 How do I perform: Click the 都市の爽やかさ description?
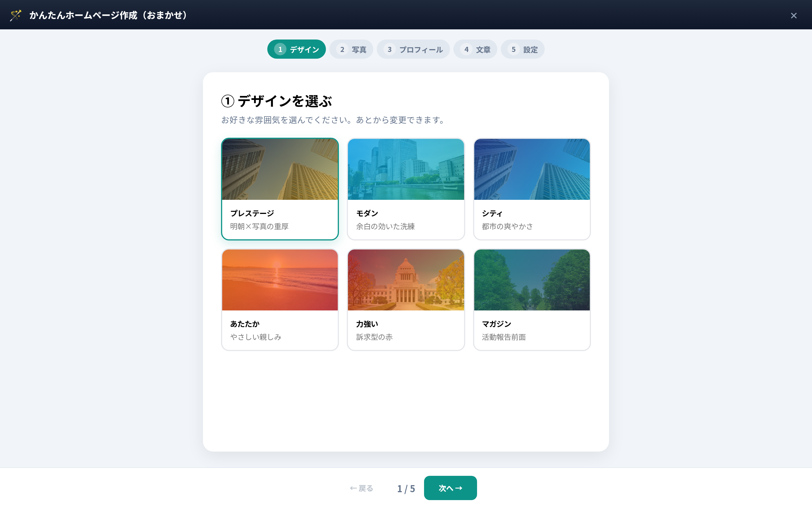507,226
